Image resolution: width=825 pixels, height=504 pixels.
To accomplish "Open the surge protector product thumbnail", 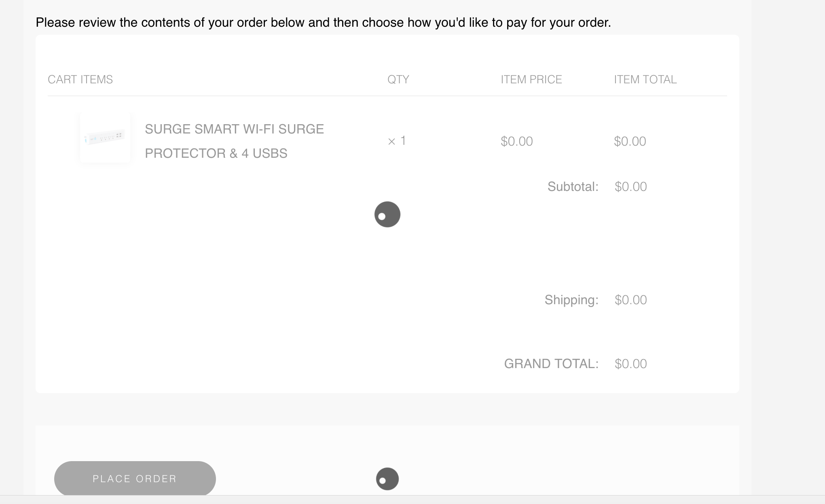I will [x=105, y=138].
